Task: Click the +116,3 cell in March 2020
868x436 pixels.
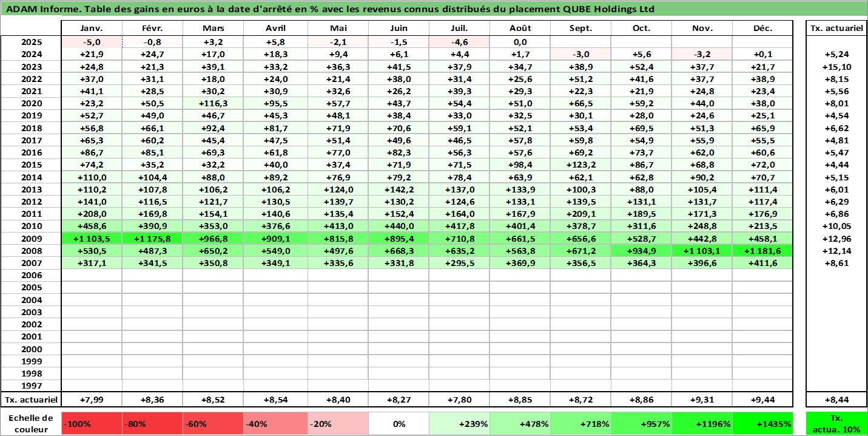Action: [214, 103]
